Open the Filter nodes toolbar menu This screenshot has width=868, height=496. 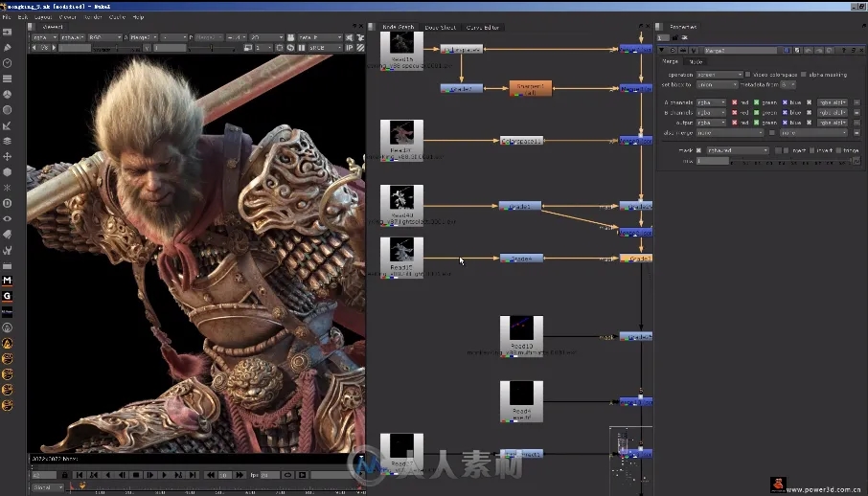8,109
